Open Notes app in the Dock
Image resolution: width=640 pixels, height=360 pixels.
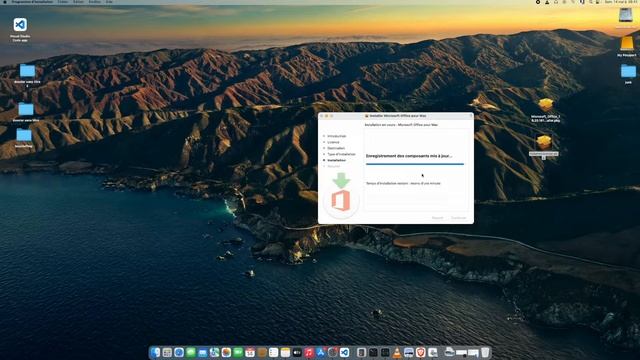point(285,352)
